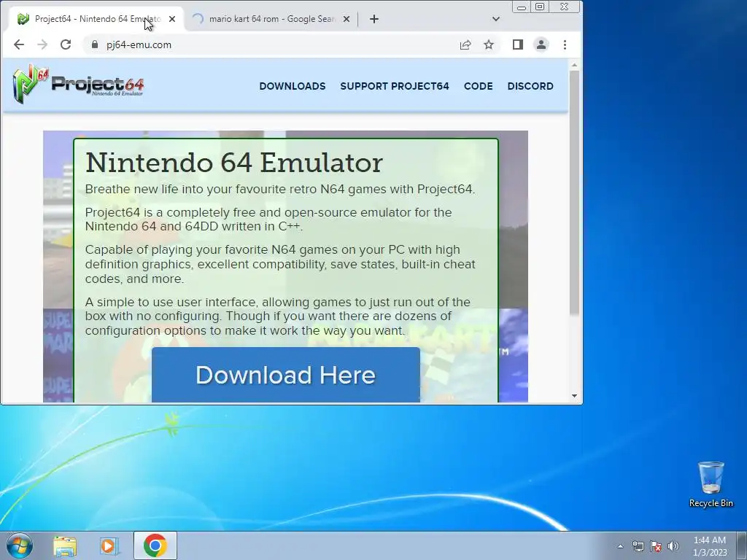The image size is (747, 560).
Task: Click the vertical scrollbar thumb
Action: click(x=574, y=192)
